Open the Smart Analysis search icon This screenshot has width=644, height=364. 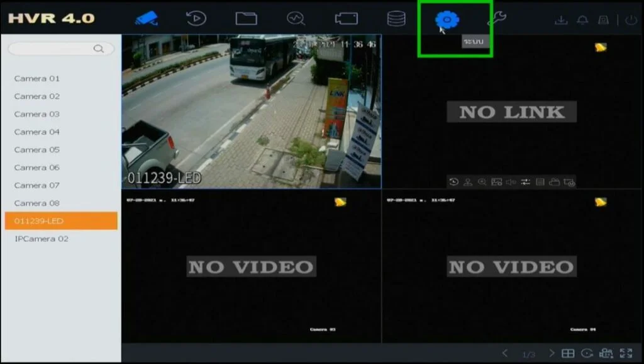[x=296, y=19]
